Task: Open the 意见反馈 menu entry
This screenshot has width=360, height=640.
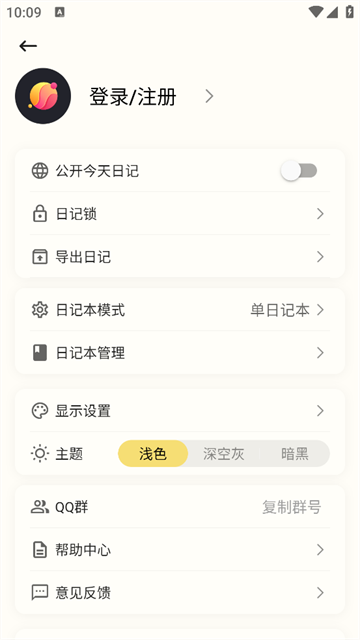Action: 180,593
